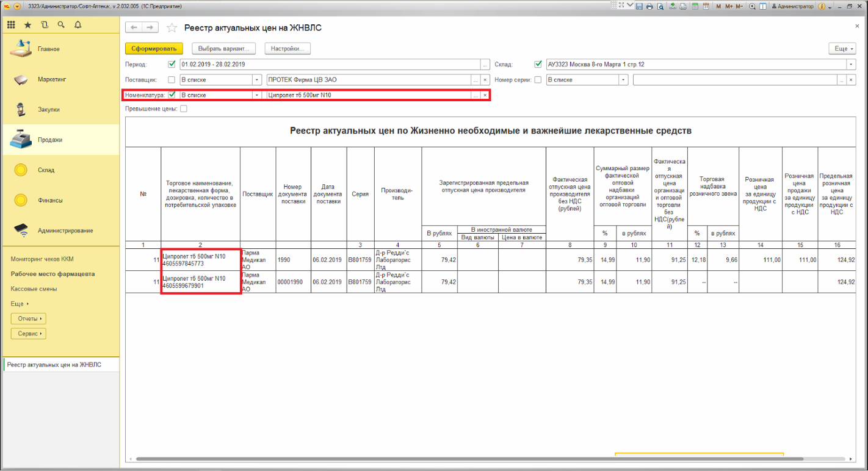Click the search magnifier icon
This screenshot has width=868, height=471.
(60, 25)
